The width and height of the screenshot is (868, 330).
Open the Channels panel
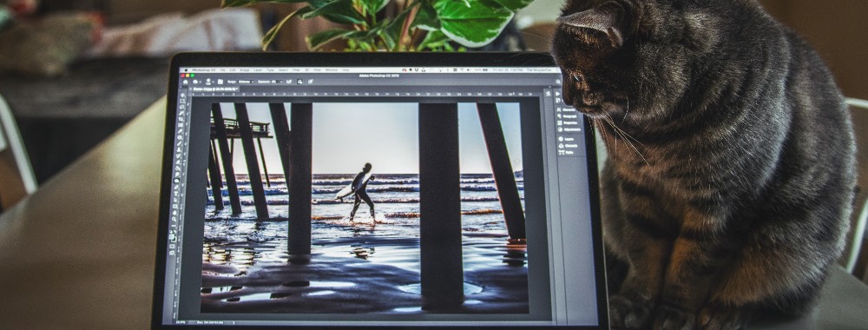coord(569,146)
